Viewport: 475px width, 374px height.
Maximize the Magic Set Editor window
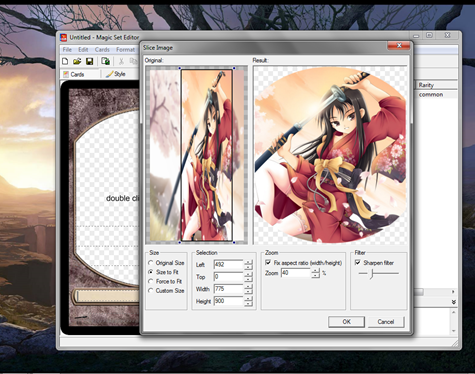click(430, 35)
